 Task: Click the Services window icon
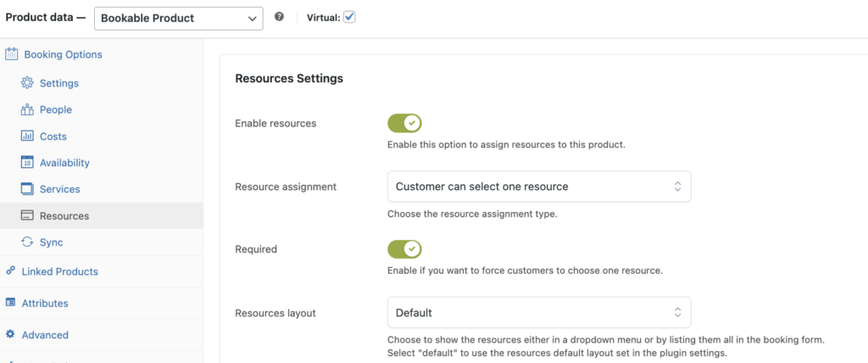27,189
